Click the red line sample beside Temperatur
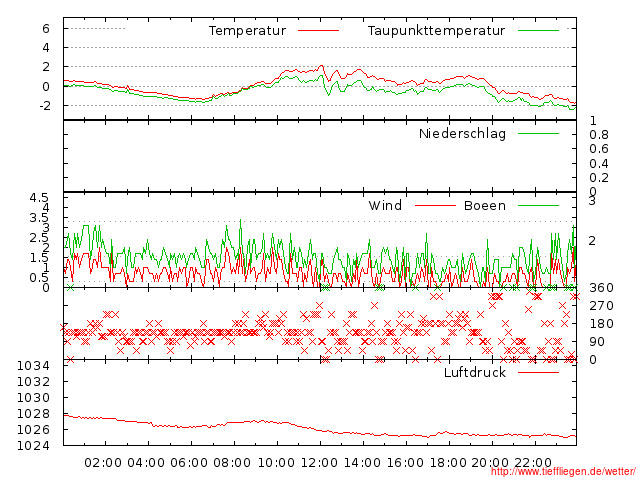The image size is (640, 480). [x=318, y=30]
